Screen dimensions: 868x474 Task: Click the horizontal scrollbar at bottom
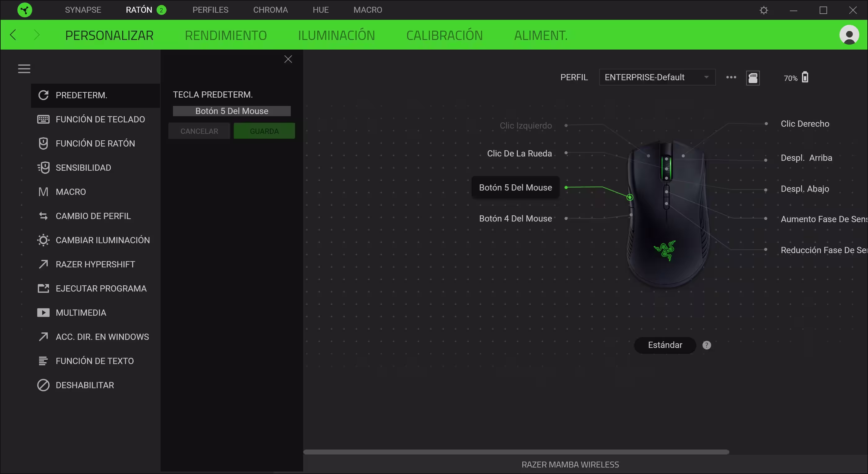tap(516, 452)
